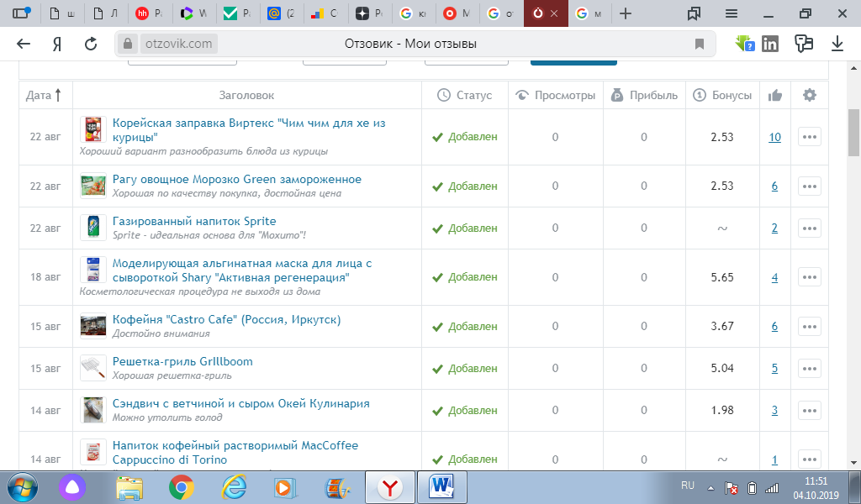861x504 pixels.
Task: Click the padlock site security icon
Action: tap(128, 44)
